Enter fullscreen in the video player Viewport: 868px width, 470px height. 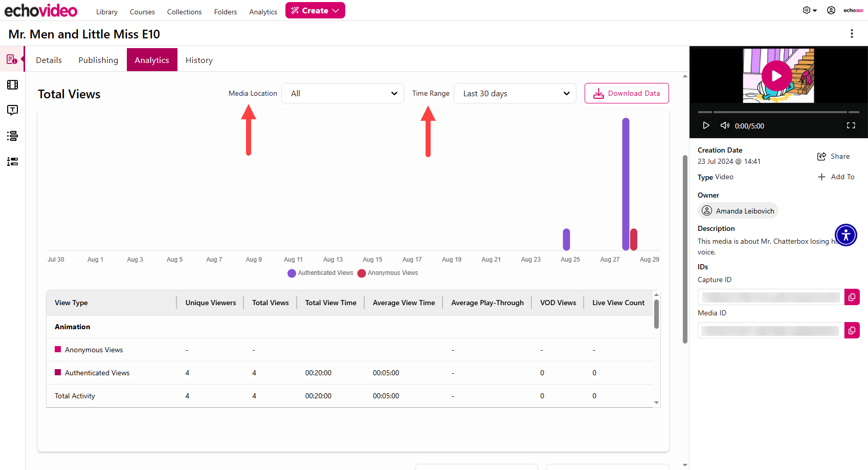(851, 125)
